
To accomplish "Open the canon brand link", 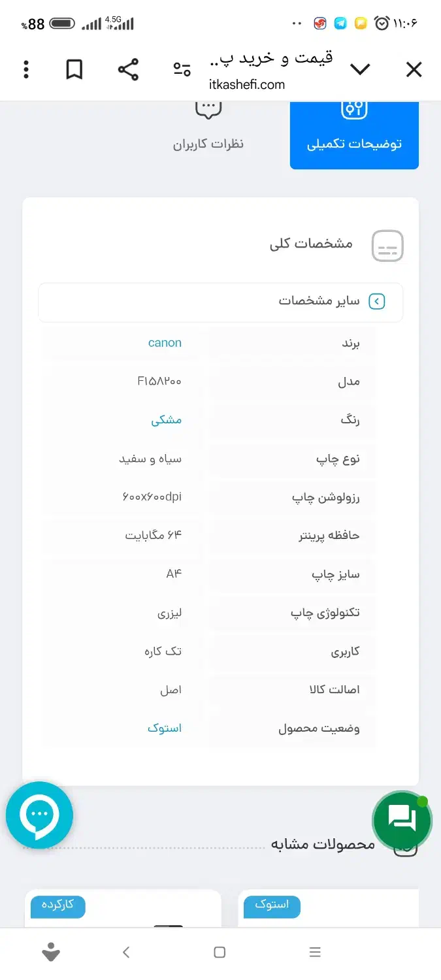I will pyautogui.click(x=165, y=342).
